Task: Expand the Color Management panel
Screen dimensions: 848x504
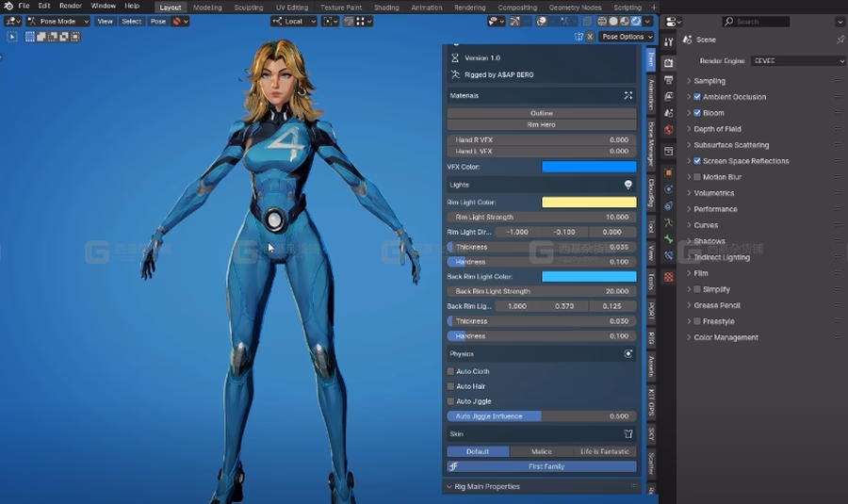Action: (726, 337)
